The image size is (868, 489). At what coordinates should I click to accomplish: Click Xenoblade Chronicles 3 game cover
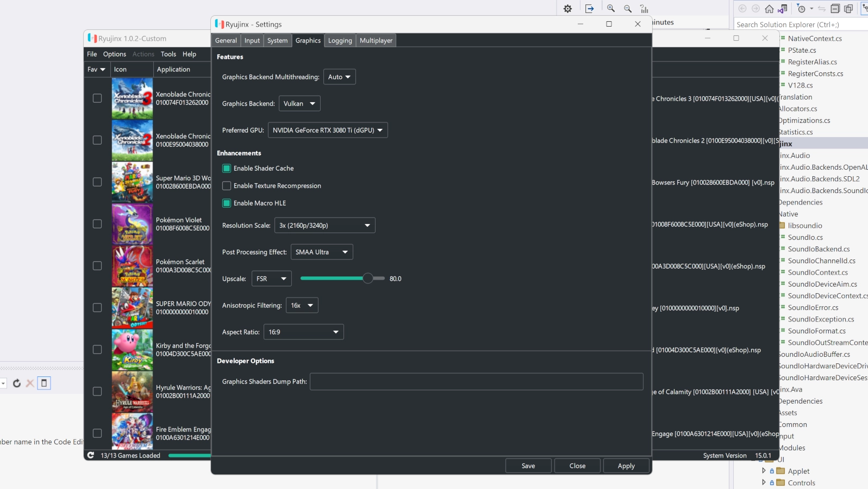[132, 98]
